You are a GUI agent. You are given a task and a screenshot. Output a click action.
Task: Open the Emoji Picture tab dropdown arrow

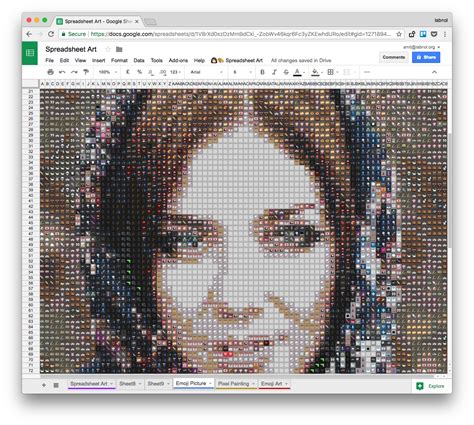pyautogui.click(x=210, y=384)
